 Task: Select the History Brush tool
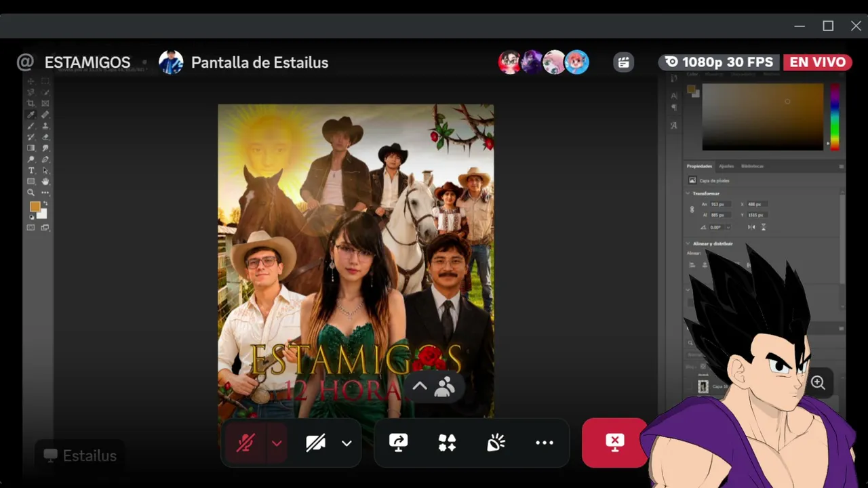coord(31,137)
